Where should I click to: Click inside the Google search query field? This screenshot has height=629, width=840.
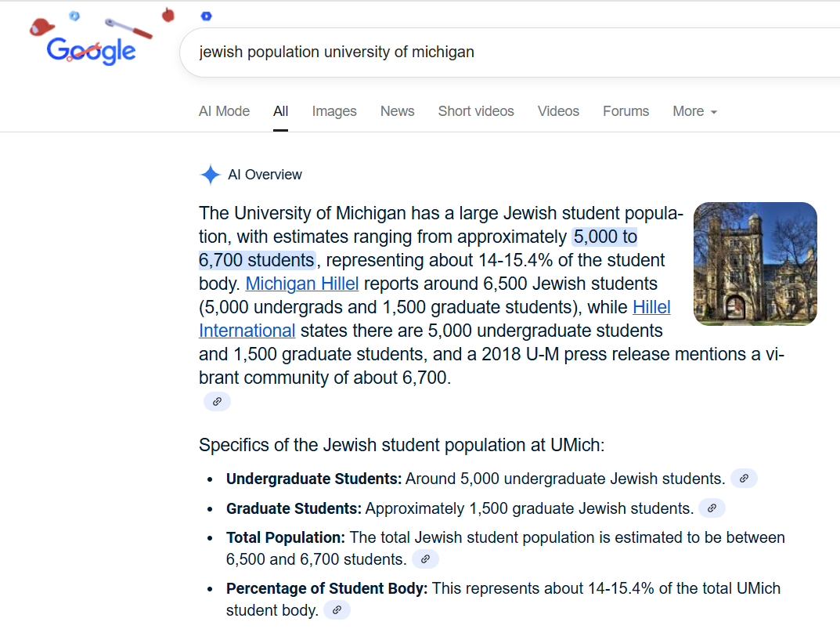click(509, 52)
